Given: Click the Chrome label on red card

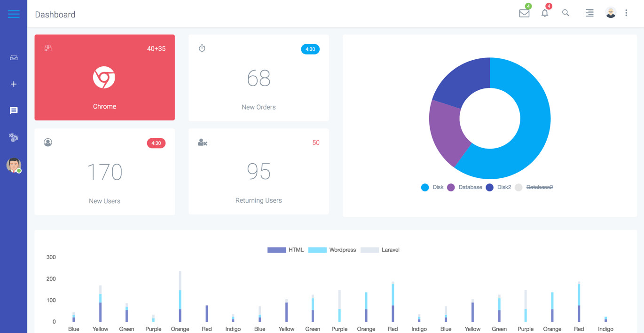Looking at the screenshot, I should 104,106.
